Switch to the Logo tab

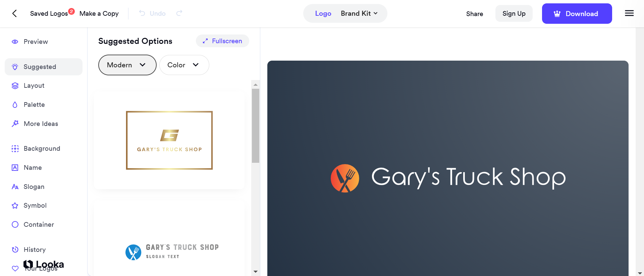(323, 13)
